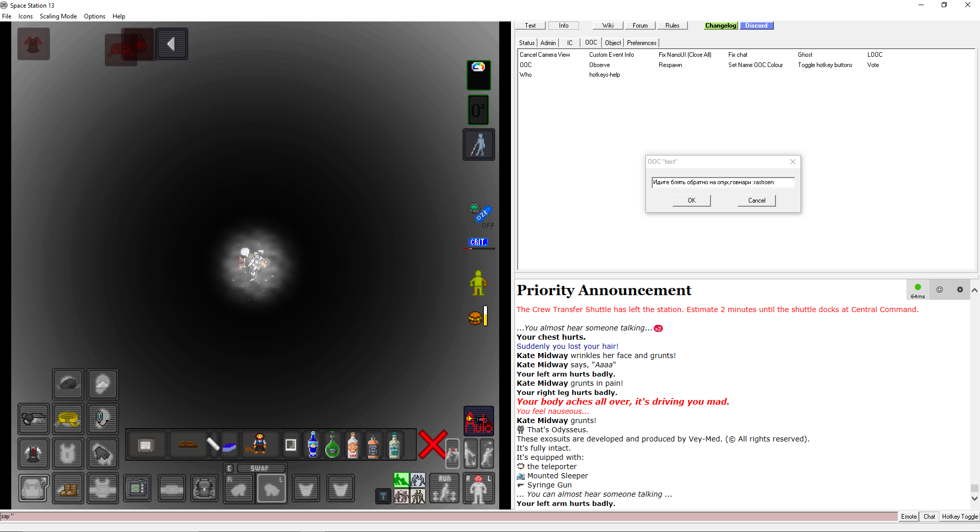Click the yellow body health doll icon
This screenshot has width=980, height=532.
(x=478, y=283)
